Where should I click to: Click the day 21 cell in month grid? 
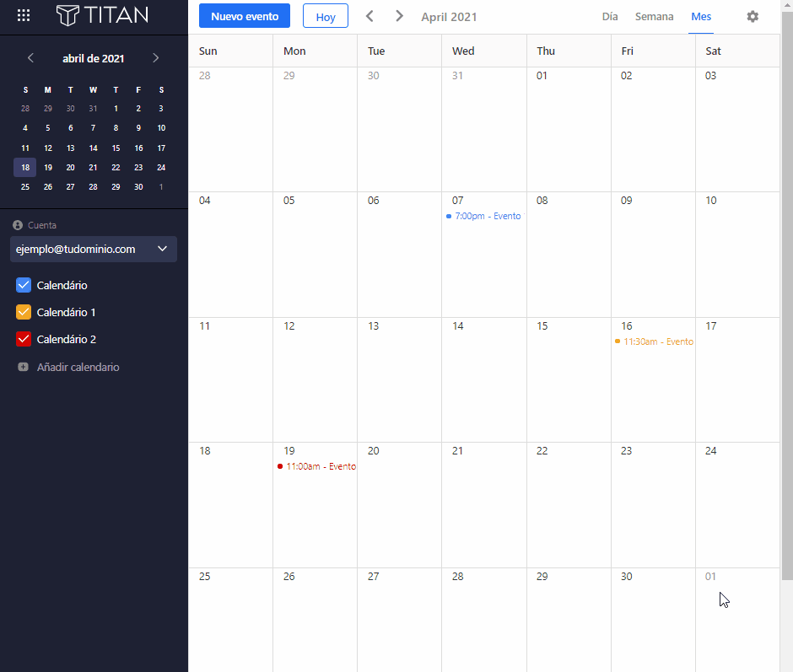484,505
